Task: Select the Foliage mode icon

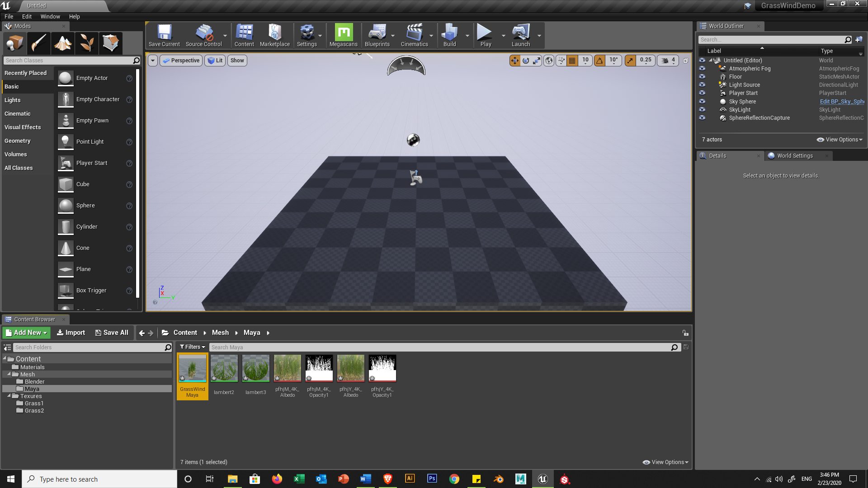Action: (x=87, y=43)
